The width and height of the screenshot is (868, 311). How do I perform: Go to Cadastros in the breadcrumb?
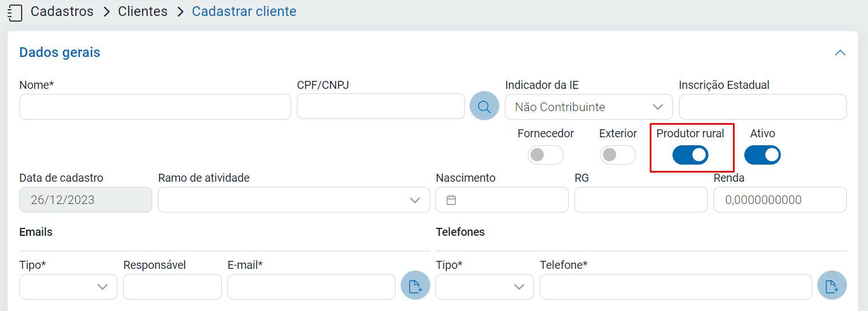pyautogui.click(x=62, y=11)
